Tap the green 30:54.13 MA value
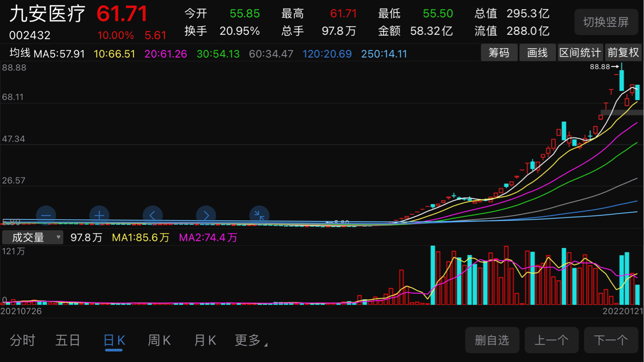 click(218, 54)
